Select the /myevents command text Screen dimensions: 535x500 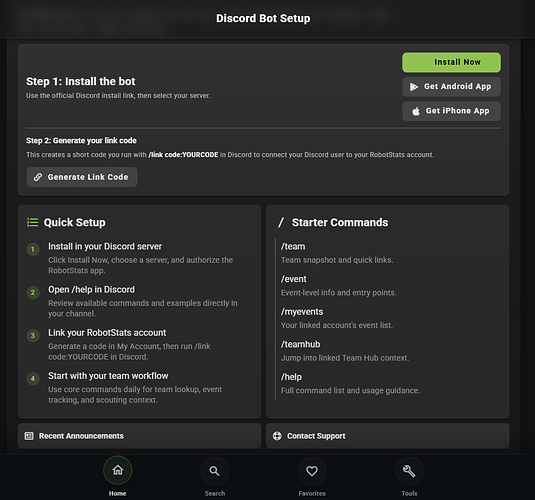[x=302, y=312]
